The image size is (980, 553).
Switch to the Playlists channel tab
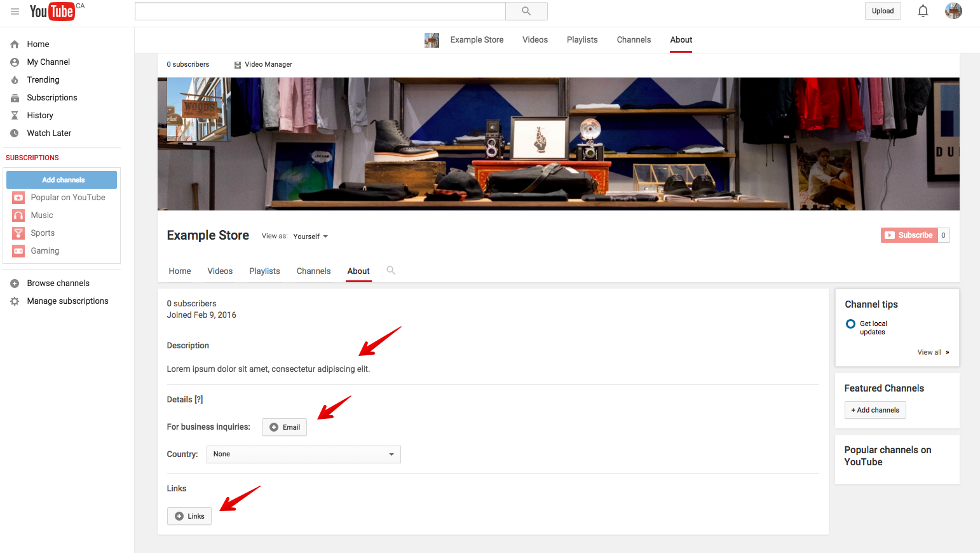tap(264, 271)
